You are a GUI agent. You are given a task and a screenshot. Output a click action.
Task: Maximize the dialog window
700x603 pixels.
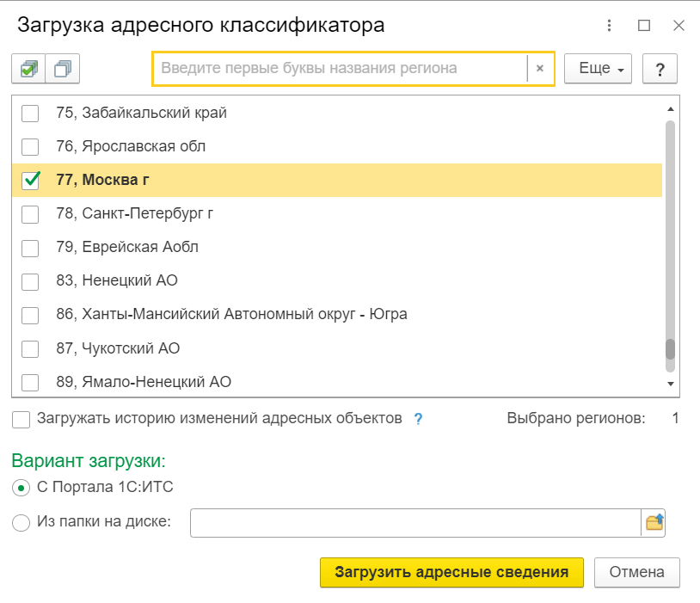(643, 26)
